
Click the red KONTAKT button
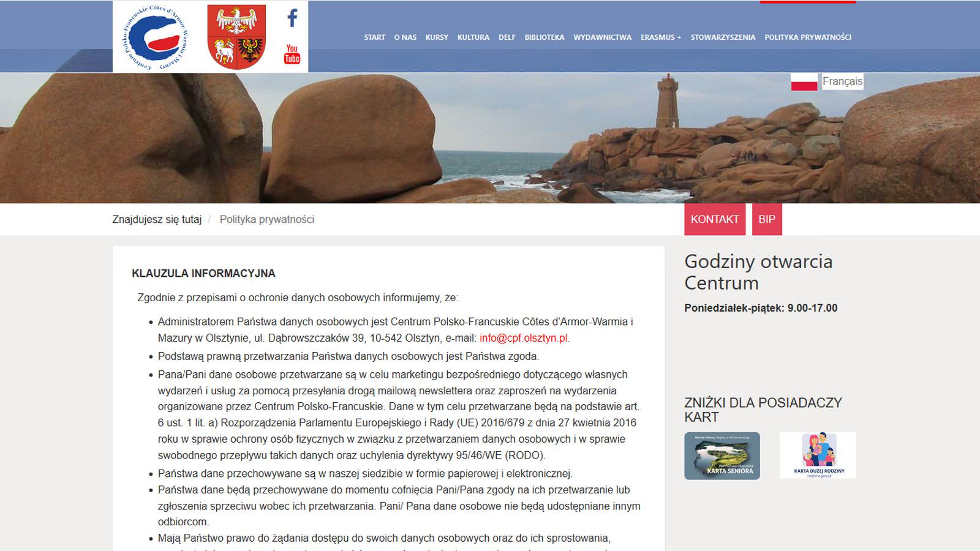click(x=715, y=219)
